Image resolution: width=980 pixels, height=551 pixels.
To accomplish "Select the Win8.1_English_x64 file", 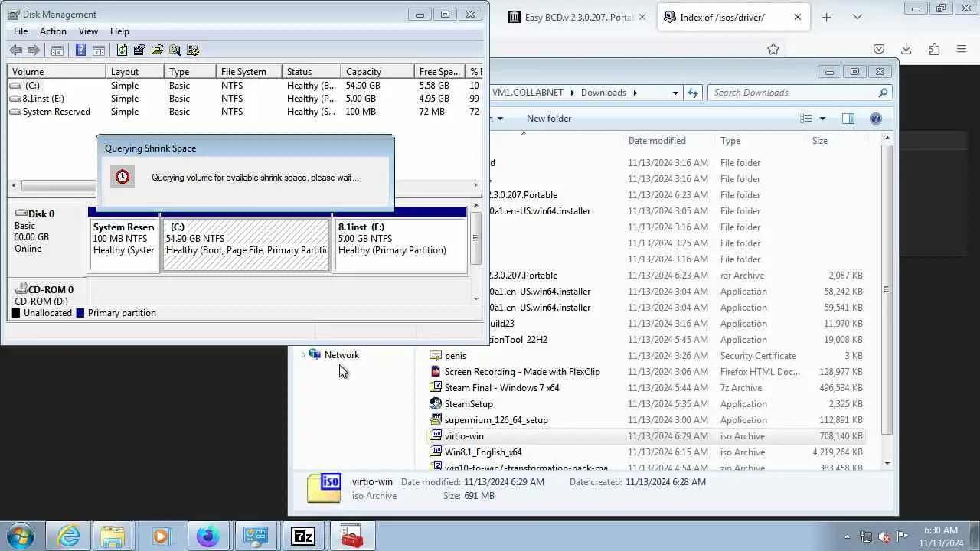I will tap(482, 452).
